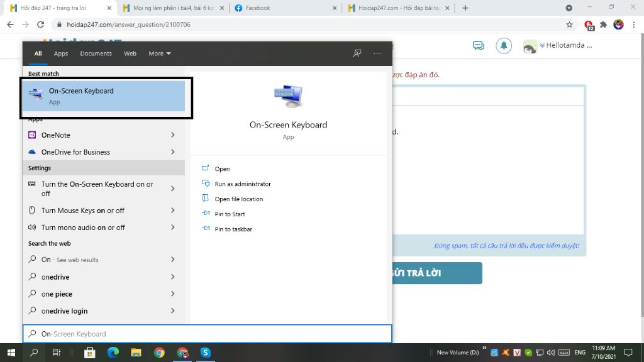
Task: Click the keyboard icon in system tray
Action: (x=564, y=353)
